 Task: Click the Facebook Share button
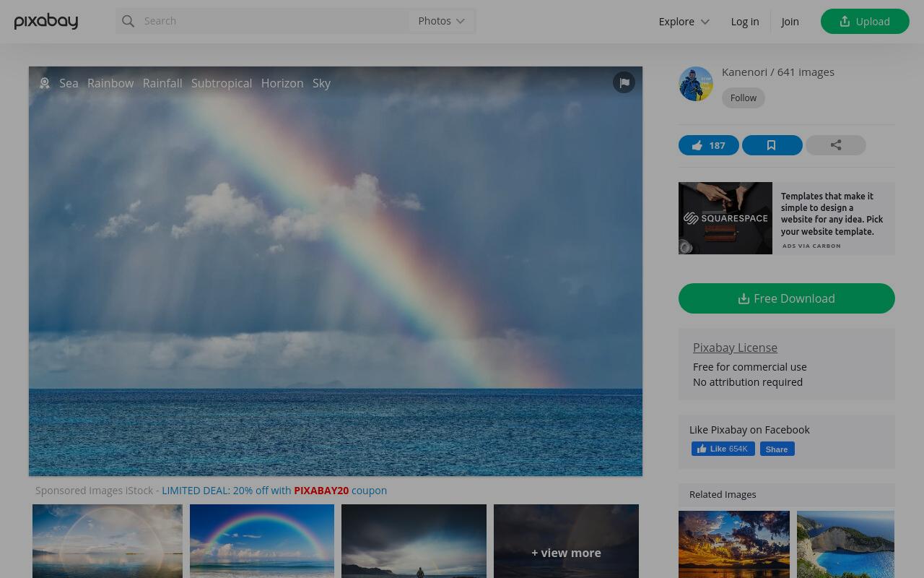coord(777,449)
